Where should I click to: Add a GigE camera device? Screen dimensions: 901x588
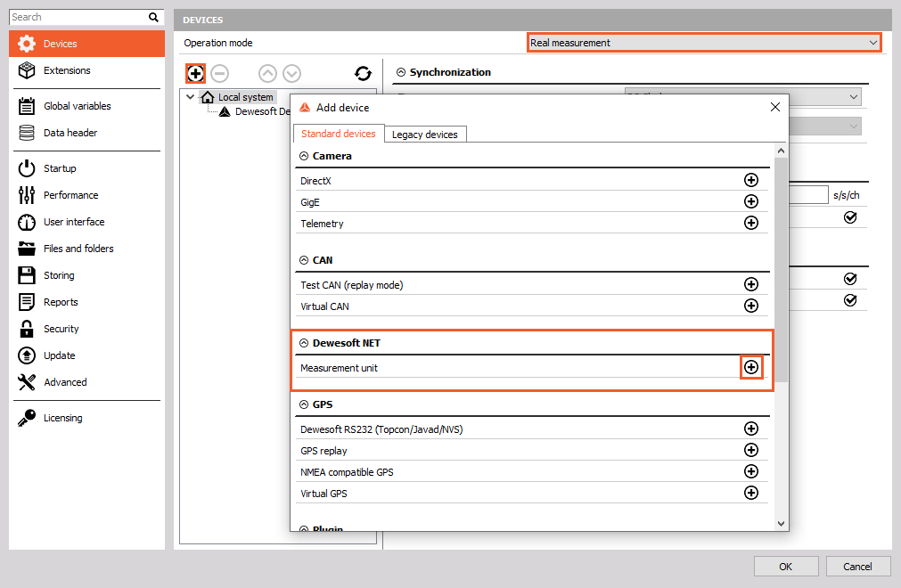point(751,201)
